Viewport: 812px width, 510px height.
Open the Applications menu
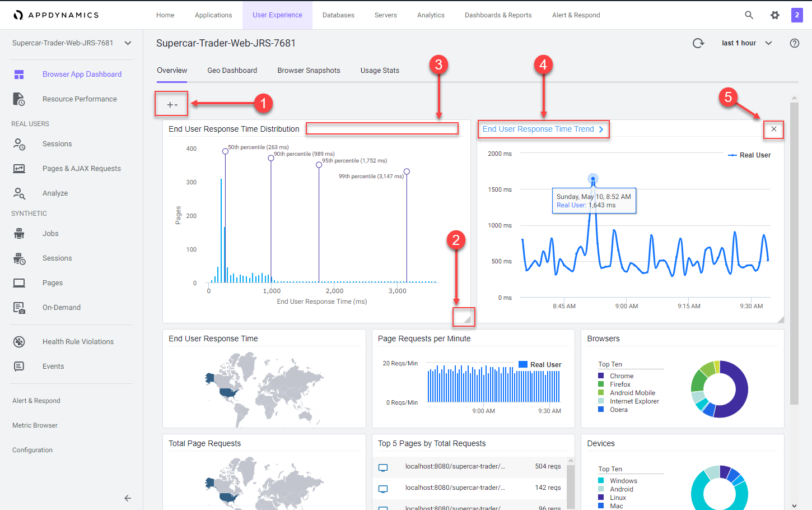213,15
